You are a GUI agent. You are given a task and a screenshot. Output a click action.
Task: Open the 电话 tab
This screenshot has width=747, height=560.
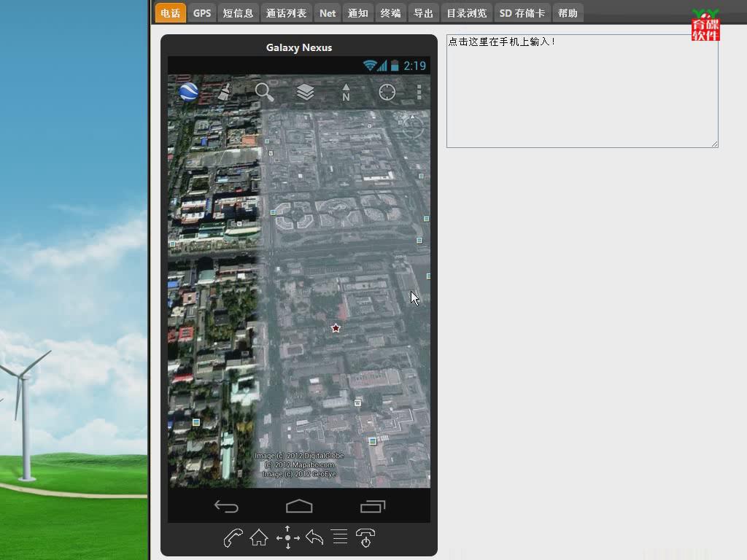click(x=170, y=13)
